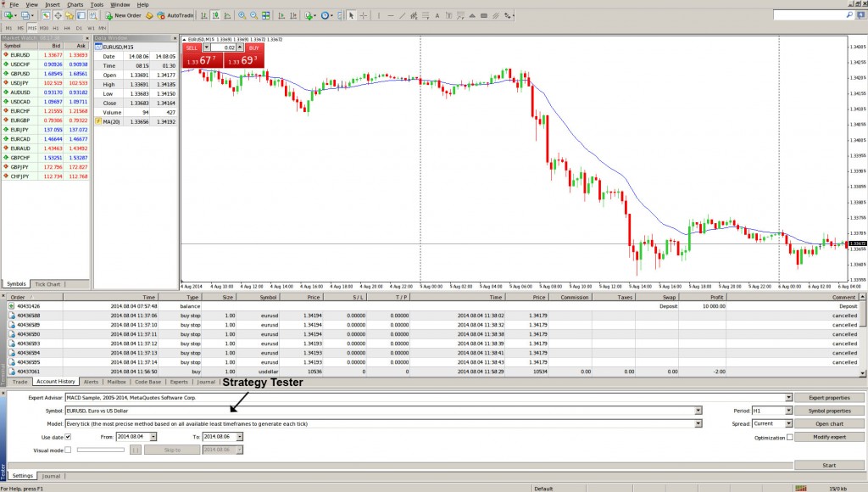Screen dimensions: 868x492
Task: Enable Visual mode in Strategy Tester
Action: tap(68, 450)
